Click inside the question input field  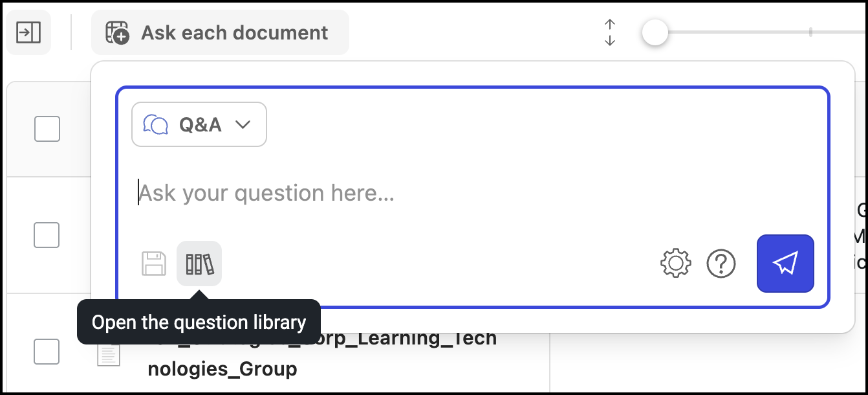388,192
